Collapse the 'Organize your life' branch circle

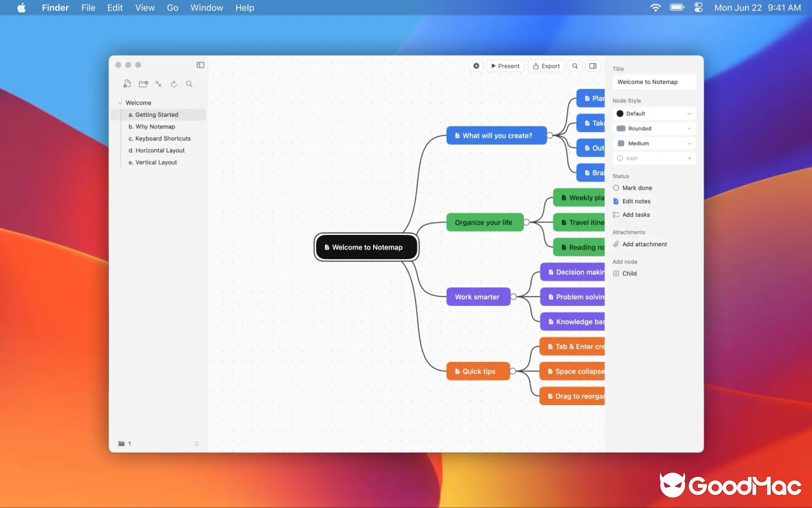(x=527, y=222)
